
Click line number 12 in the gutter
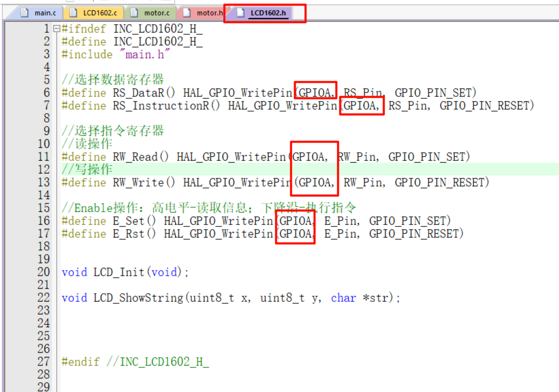44,169
